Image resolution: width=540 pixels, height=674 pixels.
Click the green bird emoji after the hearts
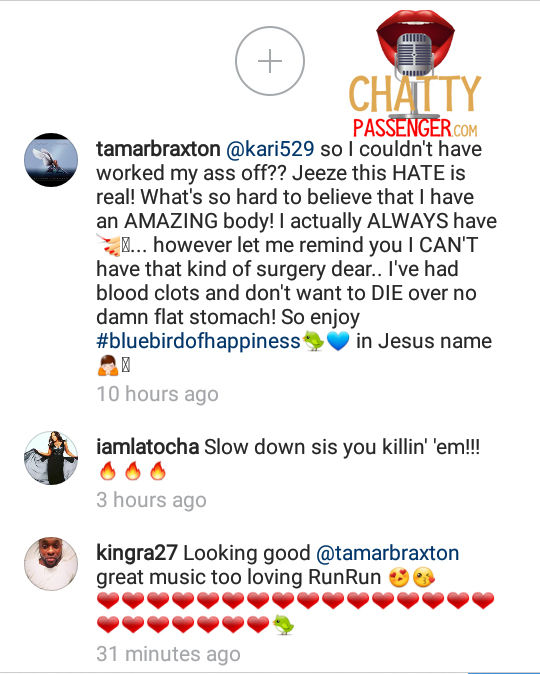click(283, 625)
